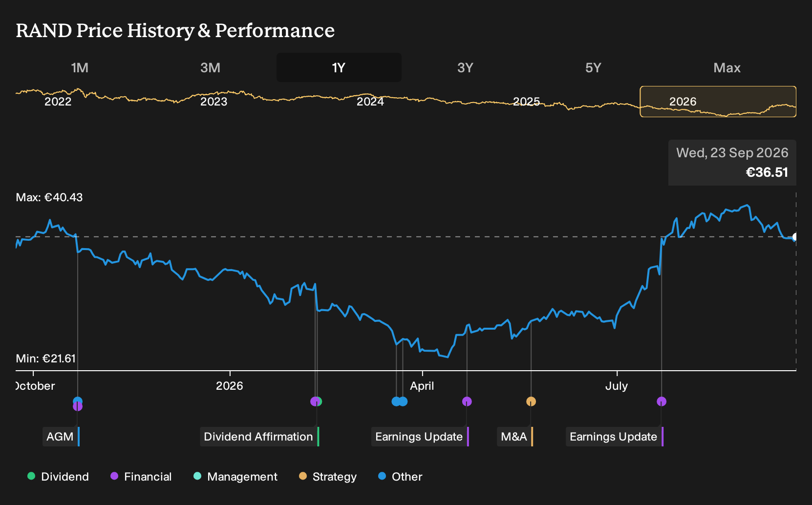Select the 3M time range tab
The image size is (812, 505).
(x=210, y=67)
